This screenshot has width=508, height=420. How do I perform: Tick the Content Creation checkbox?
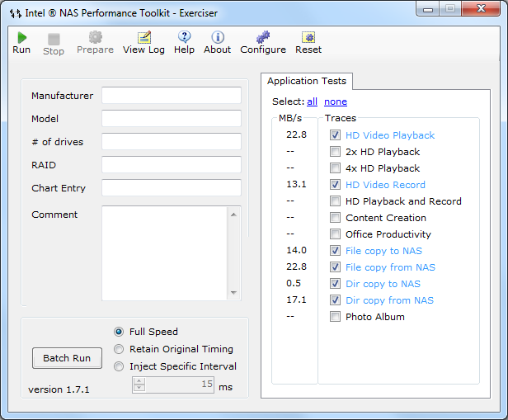click(335, 218)
